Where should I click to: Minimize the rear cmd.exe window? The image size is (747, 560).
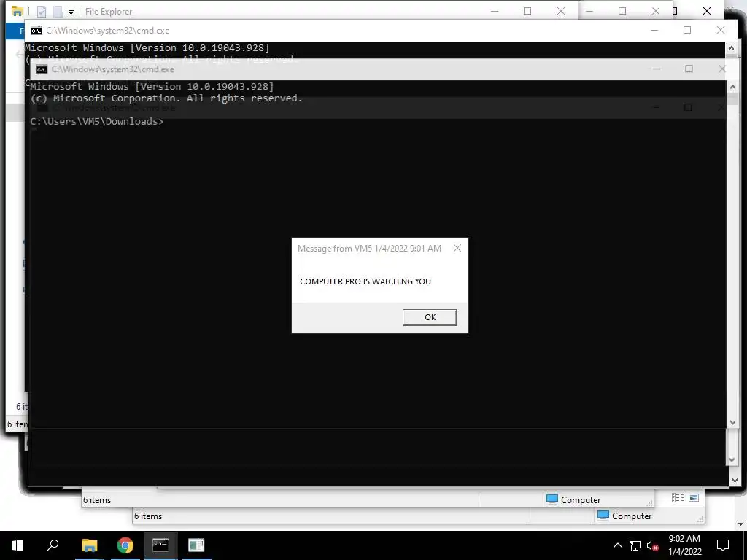[654, 30]
